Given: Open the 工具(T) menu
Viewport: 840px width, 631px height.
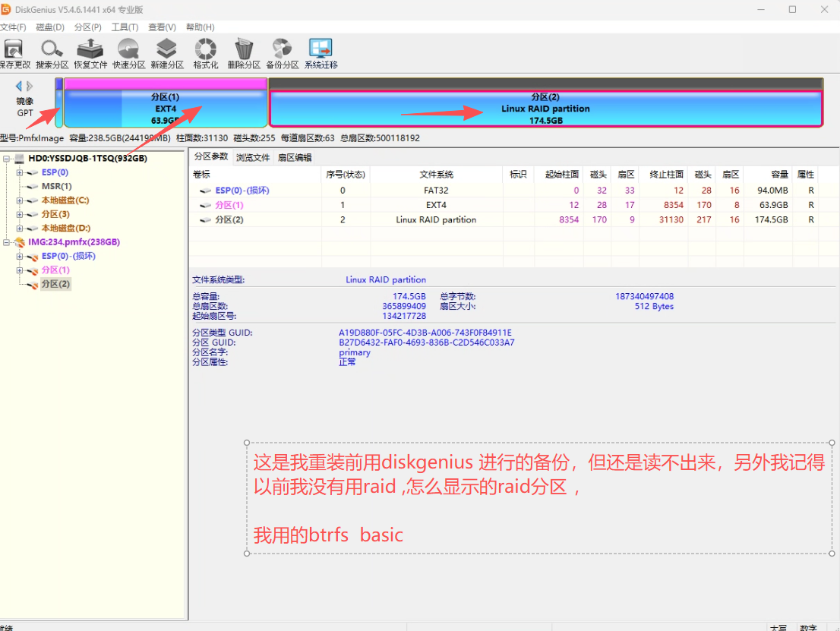Looking at the screenshot, I should pyautogui.click(x=125, y=27).
